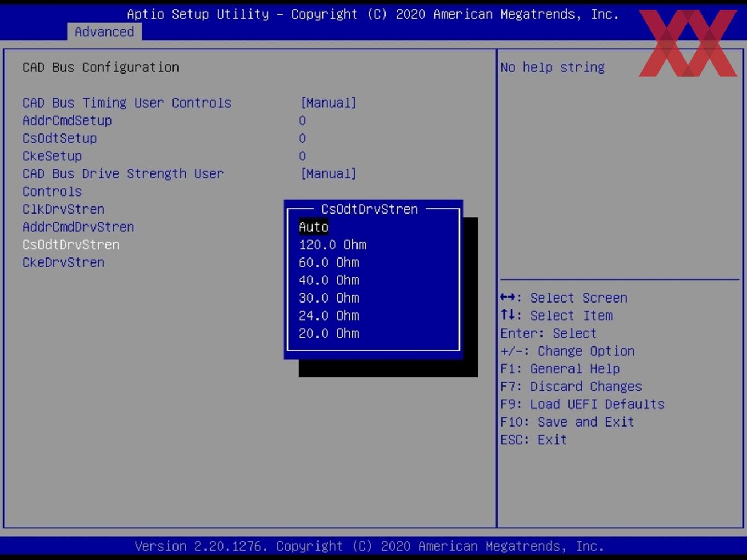Select the CkeDrvStren item
Image resolution: width=747 pixels, height=560 pixels.
click(63, 262)
